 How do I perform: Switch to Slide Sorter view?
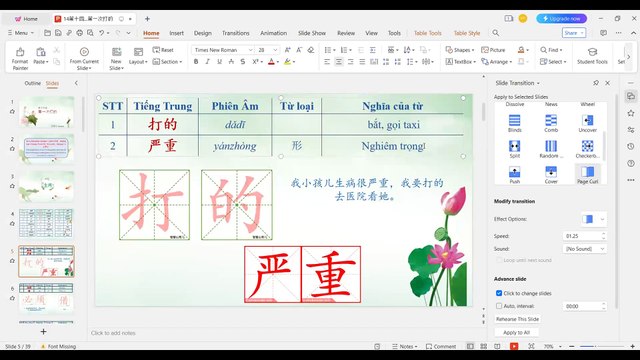click(484, 346)
